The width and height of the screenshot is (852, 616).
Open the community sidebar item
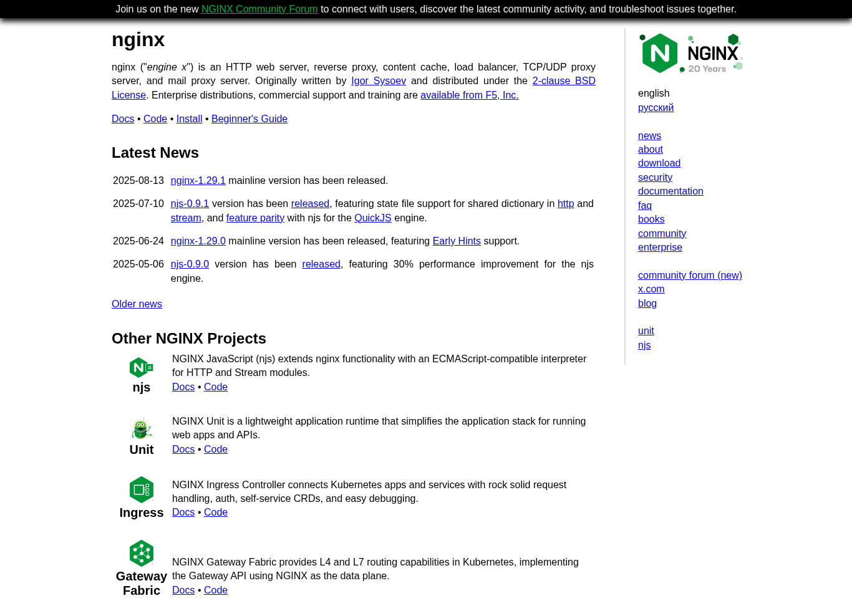662,234
